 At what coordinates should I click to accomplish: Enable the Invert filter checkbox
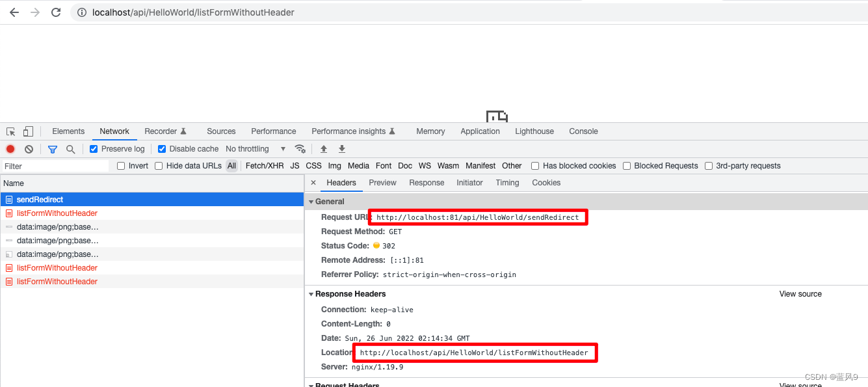(121, 166)
